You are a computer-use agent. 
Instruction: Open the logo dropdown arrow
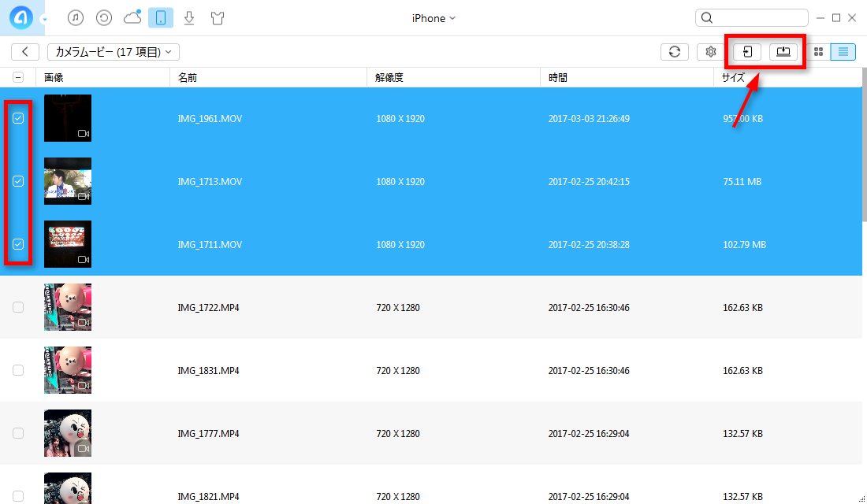pyautogui.click(x=44, y=20)
